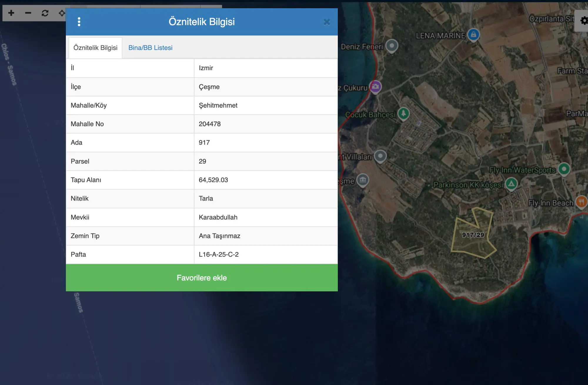Click the Fly-Inn Beach restaurant marker
This screenshot has height=385, width=588.
coord(581,202)
